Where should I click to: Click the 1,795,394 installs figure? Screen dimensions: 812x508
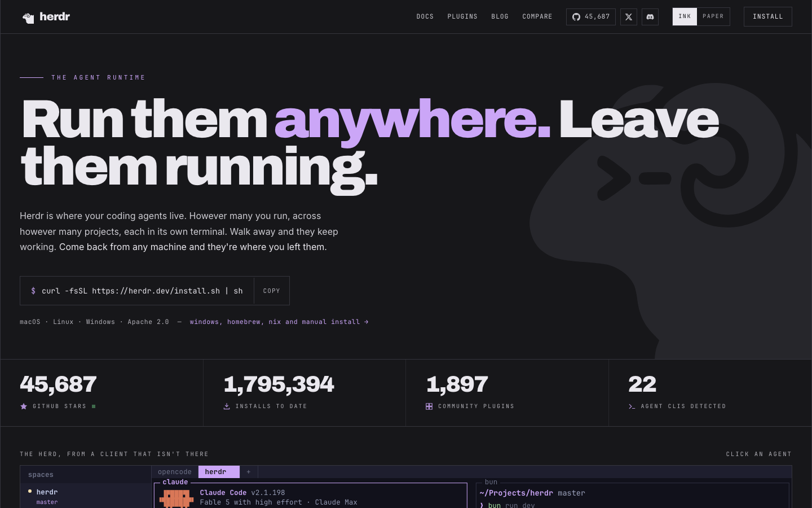279,384
